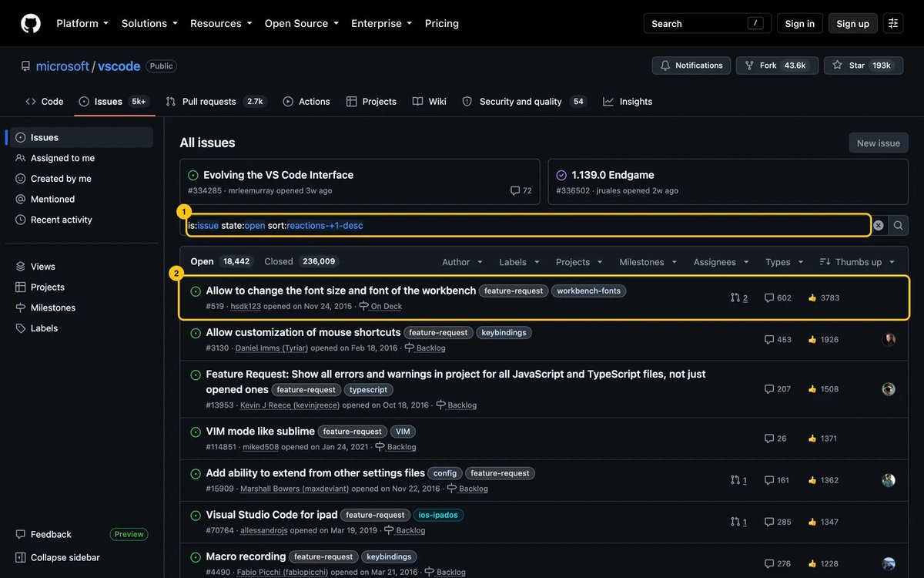Click comment count 453 on mouse shortcuts issue
The width and height of the screenshot is (924, 578).
(778, 339)
